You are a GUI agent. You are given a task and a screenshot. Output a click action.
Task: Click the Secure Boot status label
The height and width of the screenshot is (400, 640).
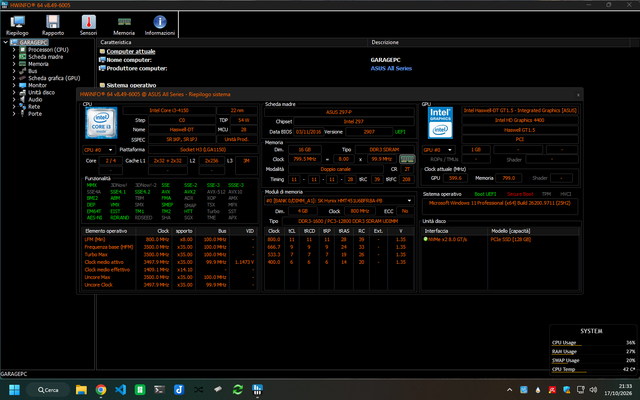coord(520,194)
